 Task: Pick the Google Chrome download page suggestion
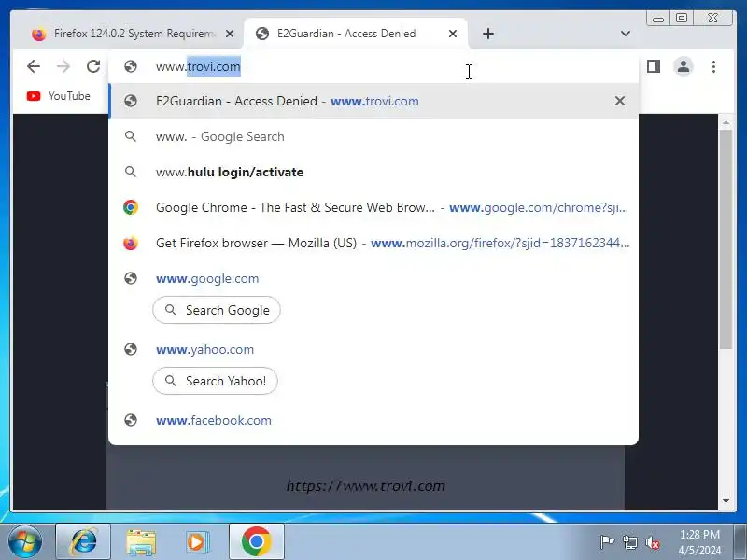tap(373, 207)
